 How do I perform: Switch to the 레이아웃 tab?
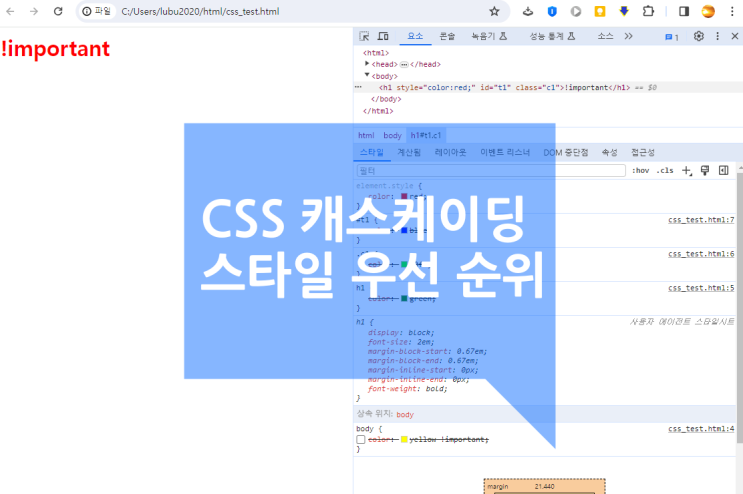(x=450, y=153)
